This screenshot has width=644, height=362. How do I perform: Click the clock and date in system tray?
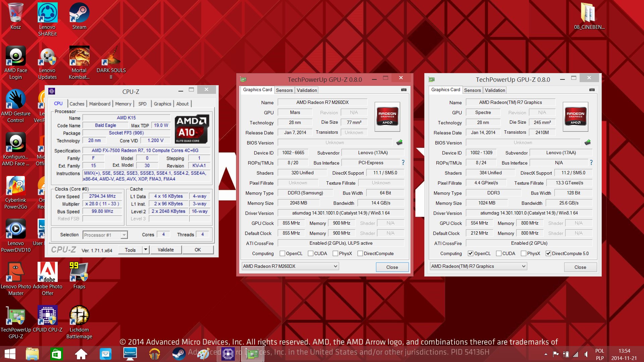click(624, 354)
